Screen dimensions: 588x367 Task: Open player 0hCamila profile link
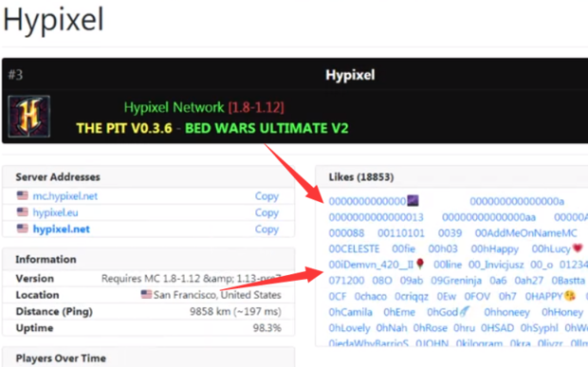(x=350, y=312)
